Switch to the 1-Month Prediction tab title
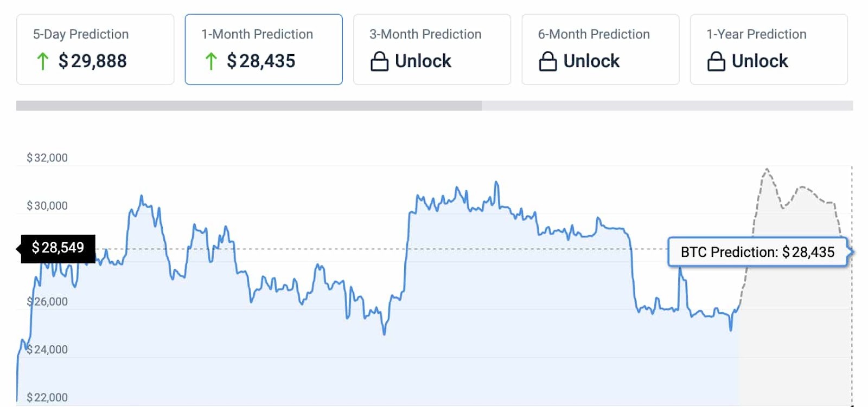This screenshot has width=868, height=407. click(x=257, y=34)
